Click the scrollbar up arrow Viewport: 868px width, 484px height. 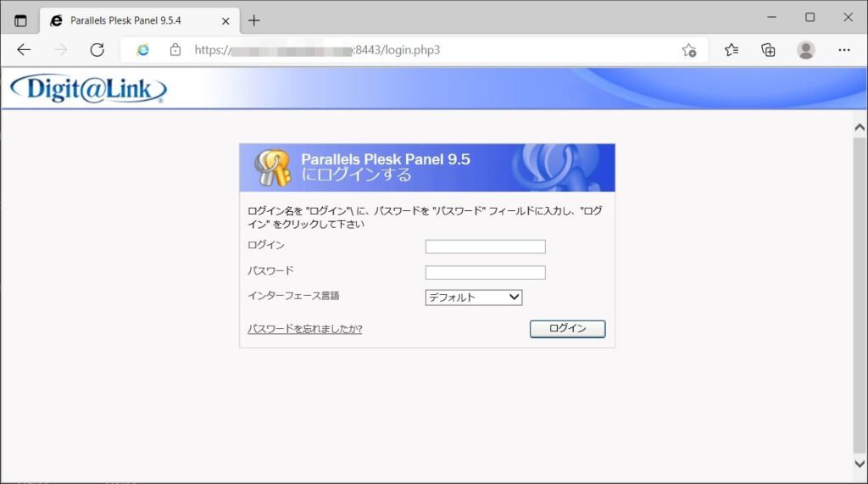[x=860, y=127]
